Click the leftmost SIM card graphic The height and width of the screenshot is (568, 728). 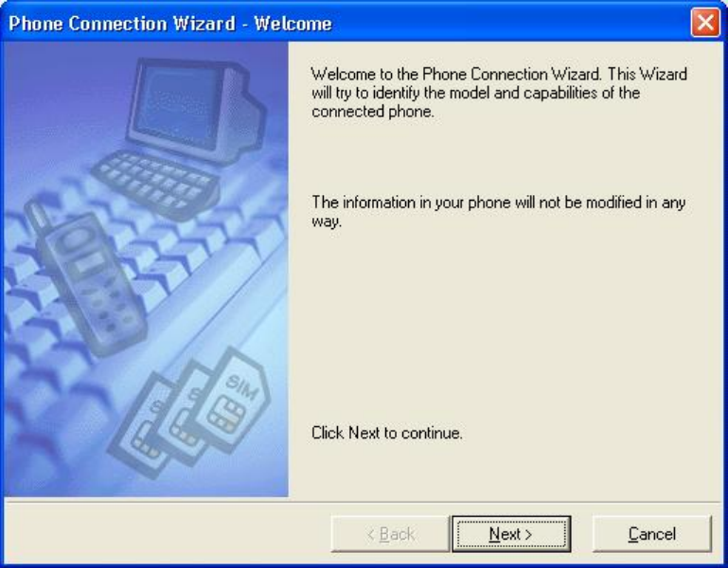139,425
